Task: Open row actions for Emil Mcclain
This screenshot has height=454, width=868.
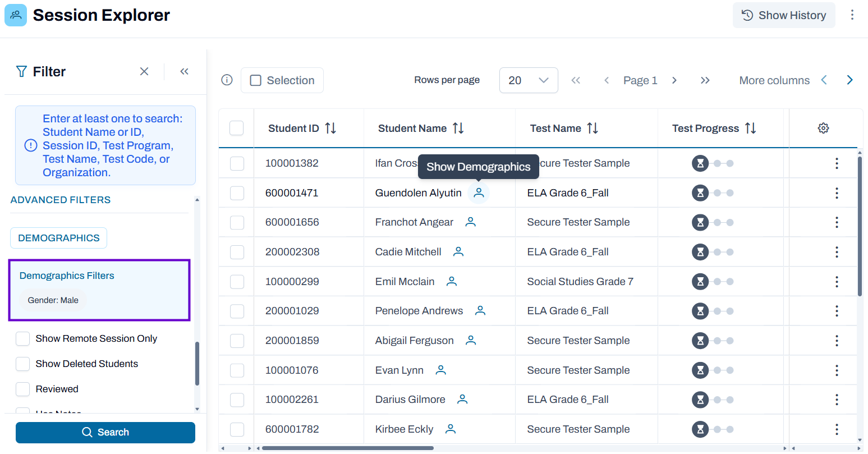Action: 837,282
